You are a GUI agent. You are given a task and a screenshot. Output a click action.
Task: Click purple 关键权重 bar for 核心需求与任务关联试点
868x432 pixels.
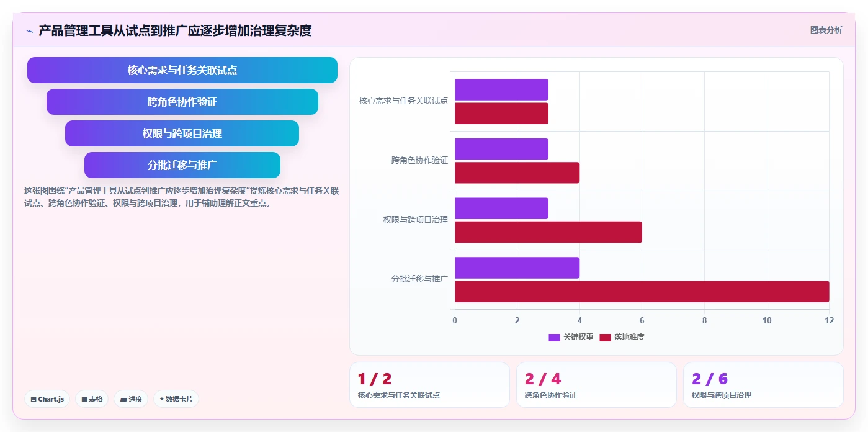[501, 89]
